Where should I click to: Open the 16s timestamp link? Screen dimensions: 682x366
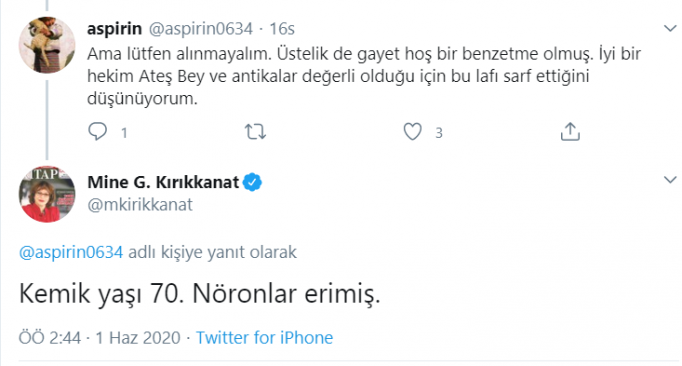282,29
